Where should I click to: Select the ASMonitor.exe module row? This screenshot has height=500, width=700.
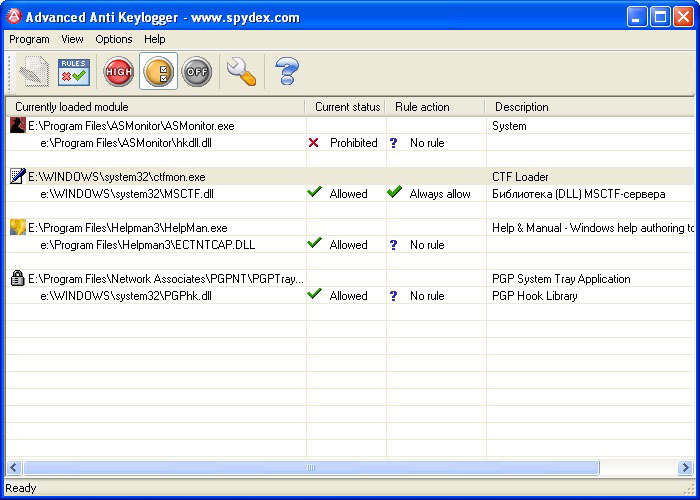click(x=350, y=125)
